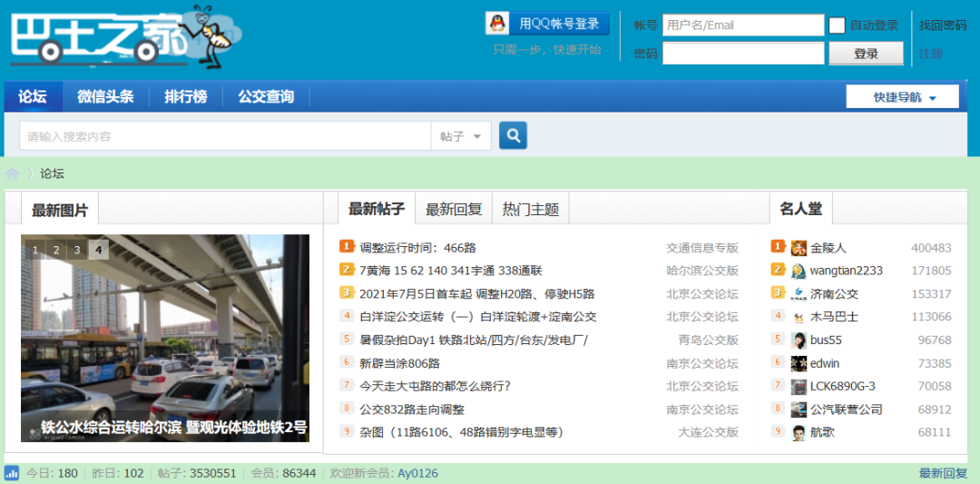Click the 找回密码 link
Image resolution: width=980 pixels, height=484 pixels.
943,25
